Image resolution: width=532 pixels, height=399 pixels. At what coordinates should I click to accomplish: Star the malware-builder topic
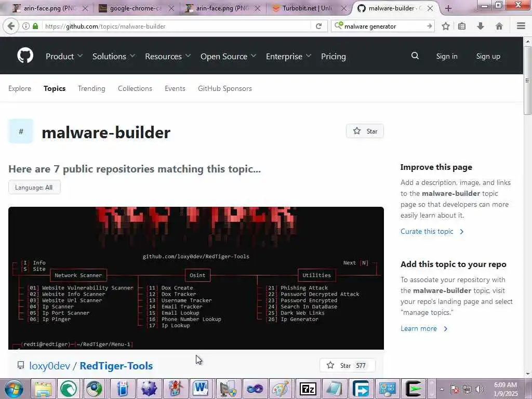[x=365, y=131]
